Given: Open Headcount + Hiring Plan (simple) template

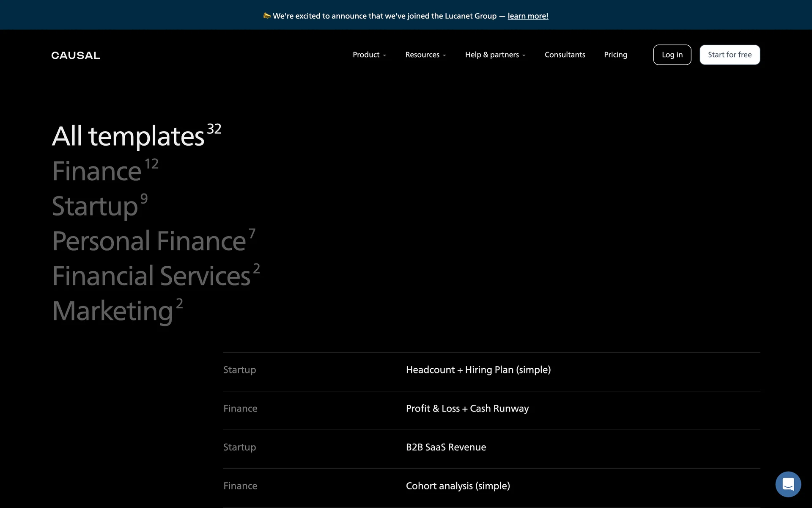Looking at the screenshot, I should [478, 370].
